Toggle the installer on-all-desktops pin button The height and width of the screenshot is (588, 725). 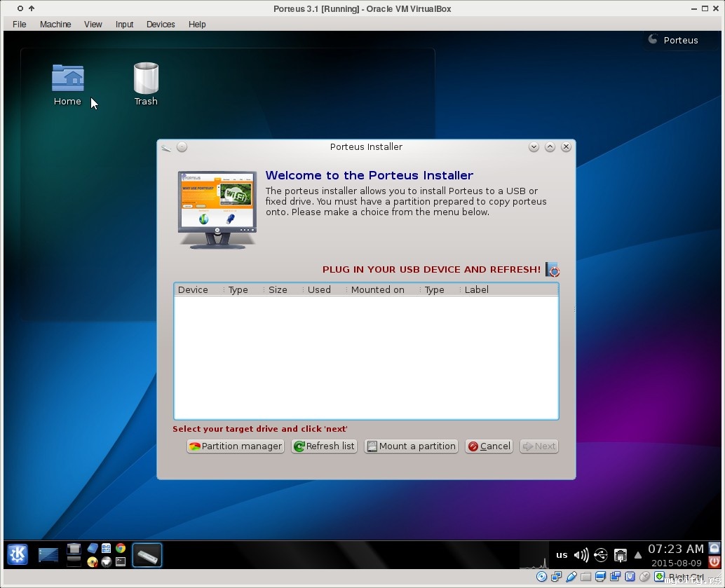182,147
